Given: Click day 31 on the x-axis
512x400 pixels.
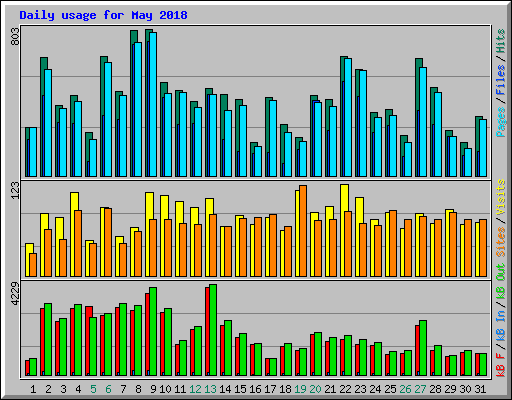Looking at the screenshot, I should pos(480,389).
